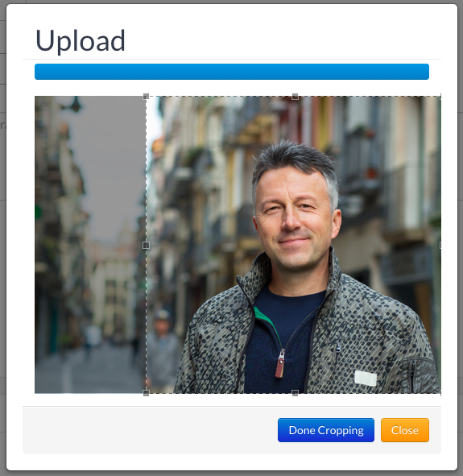463x476 pixels.
Task: Click the top-right corner crop handle
Action: click(440, 97)
